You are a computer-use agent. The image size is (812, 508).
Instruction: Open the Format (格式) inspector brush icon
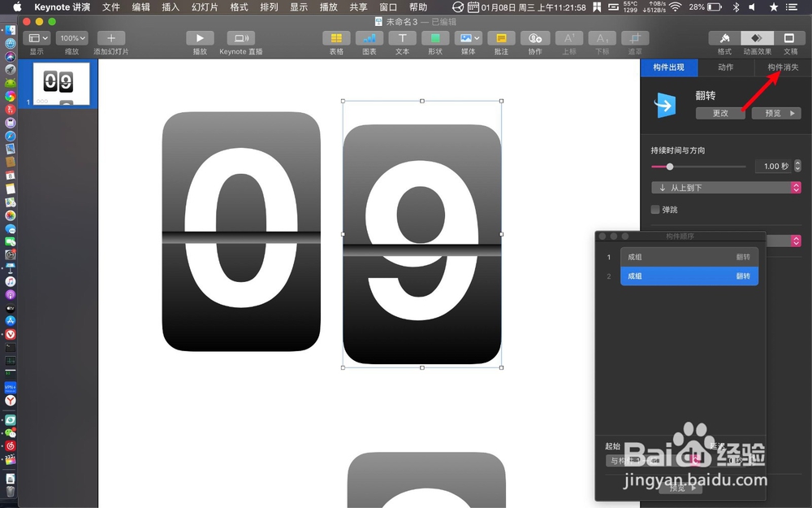(724, 38)
